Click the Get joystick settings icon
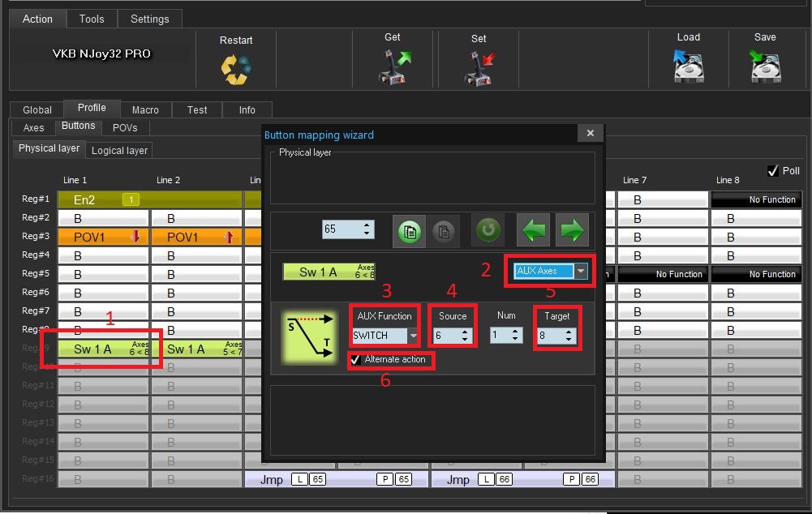The image size is (812, 514). [x=393, y=66]
